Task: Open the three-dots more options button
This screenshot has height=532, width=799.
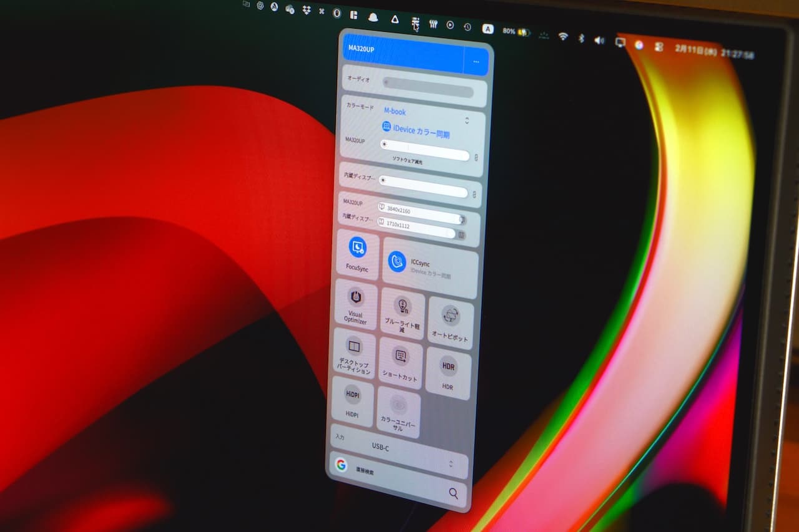Action: pos(476,62)
